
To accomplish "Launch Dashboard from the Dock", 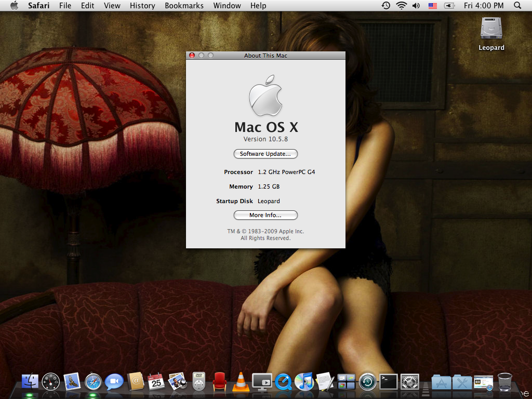I will pyautogui.click(x=50, y=382).
